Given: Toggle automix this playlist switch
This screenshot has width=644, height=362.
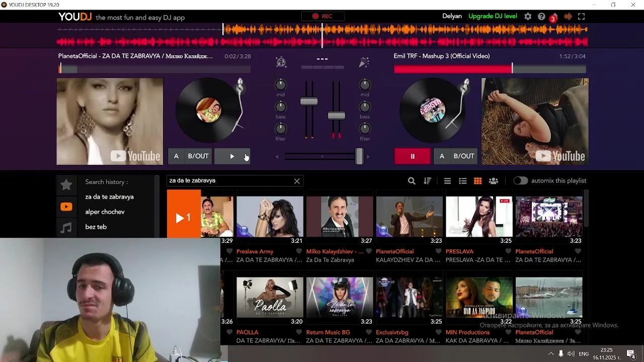Looking at the screenshot, I should (x=520, y=181).
